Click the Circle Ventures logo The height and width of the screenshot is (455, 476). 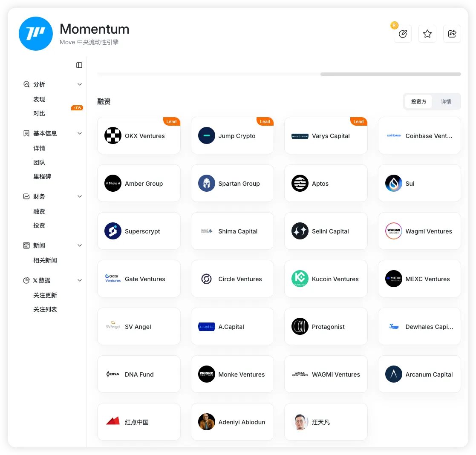[x=206, y=279]
